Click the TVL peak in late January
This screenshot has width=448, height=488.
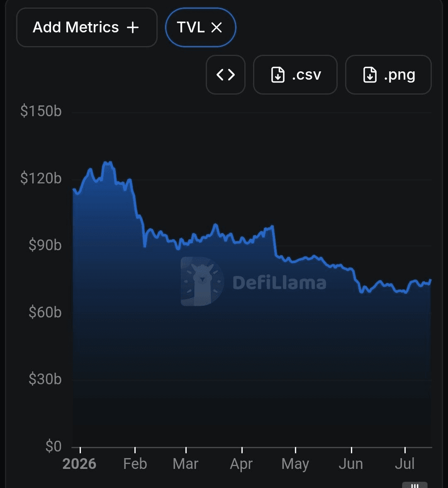point(108,163)
